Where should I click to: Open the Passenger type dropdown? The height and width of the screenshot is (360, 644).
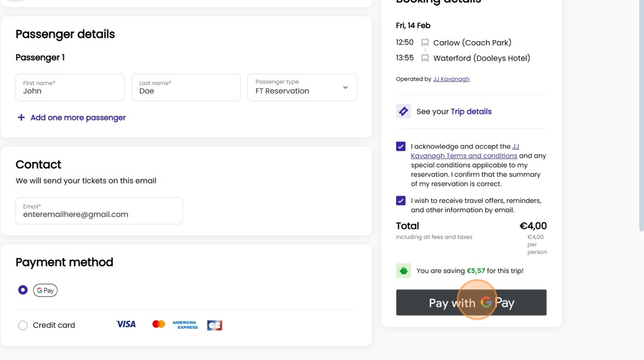pyautogui.click(x=302, y=87)
